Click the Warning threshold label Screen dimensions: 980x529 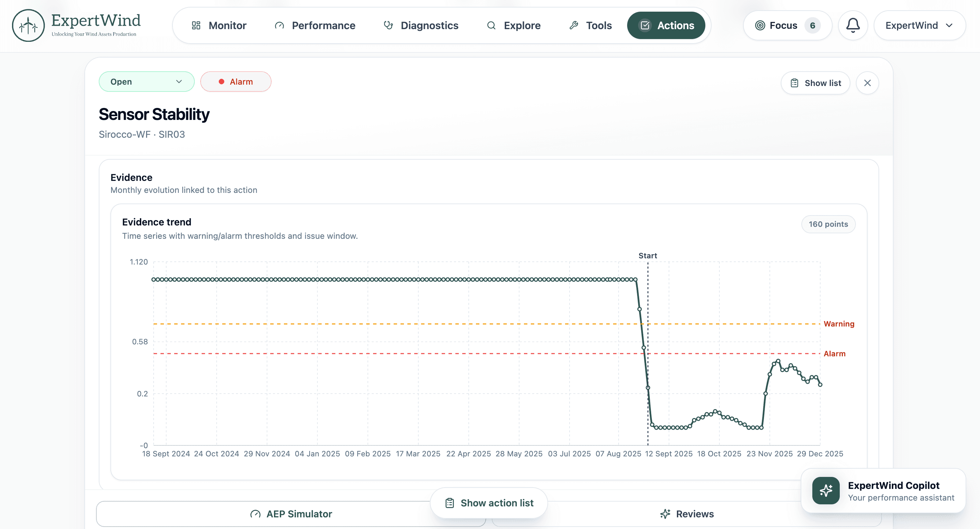coord(839,324)
